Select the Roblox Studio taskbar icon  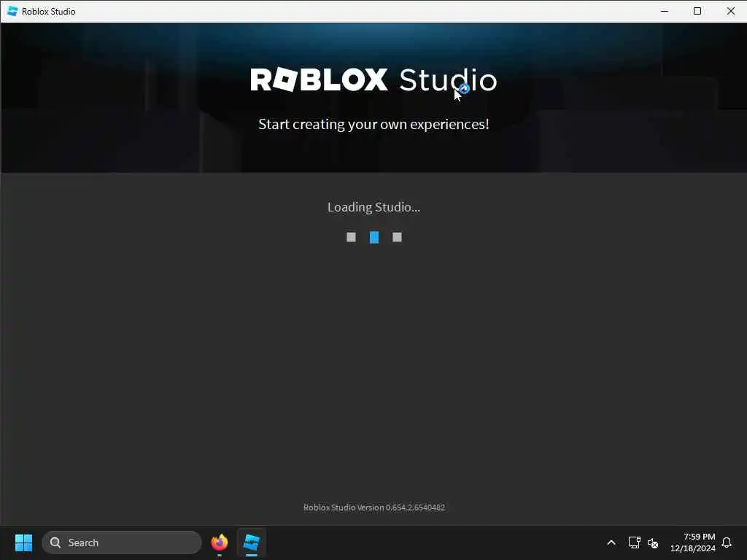point(252,542)
